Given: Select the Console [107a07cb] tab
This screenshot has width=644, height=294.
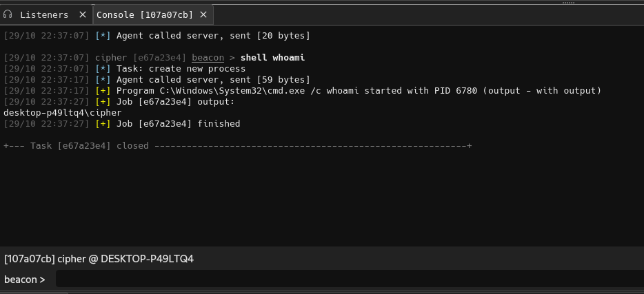Looking at the screenshot, I should coord(145,14).
